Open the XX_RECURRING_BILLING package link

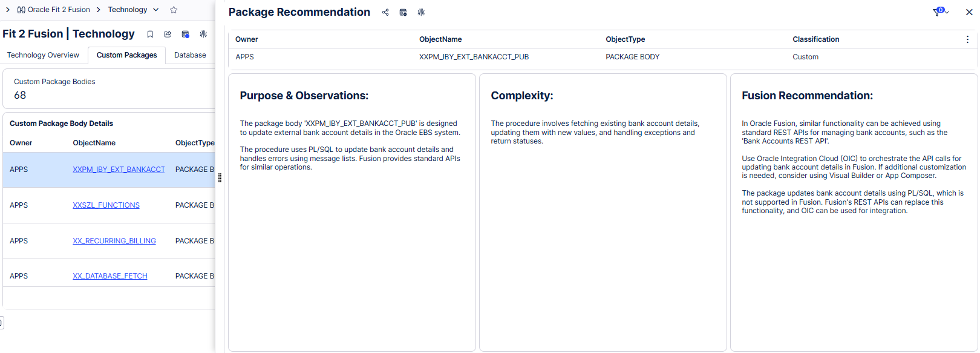(114, 241)
